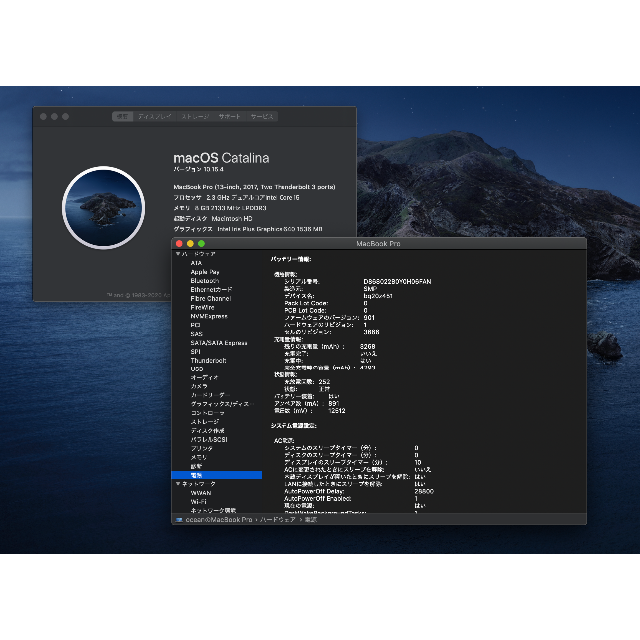Click the 起動ディスク Macintosh HD line
640x640 pixels.
pyautogui.click(x=213, y=219)
